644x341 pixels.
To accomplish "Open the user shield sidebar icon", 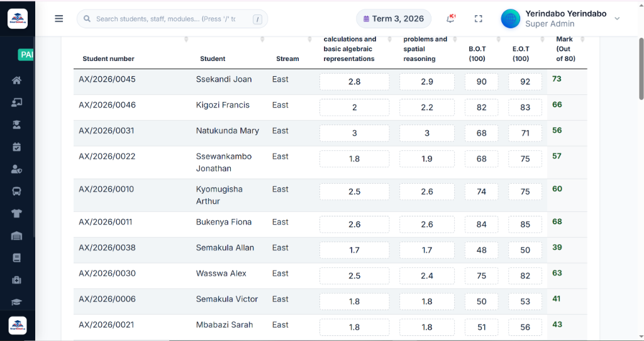I will (16, 169).
